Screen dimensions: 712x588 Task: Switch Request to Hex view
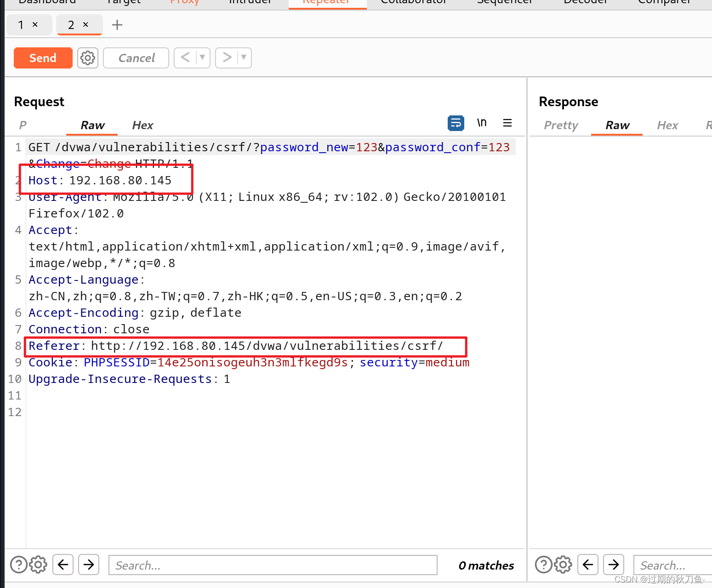(x=142, y=125)
